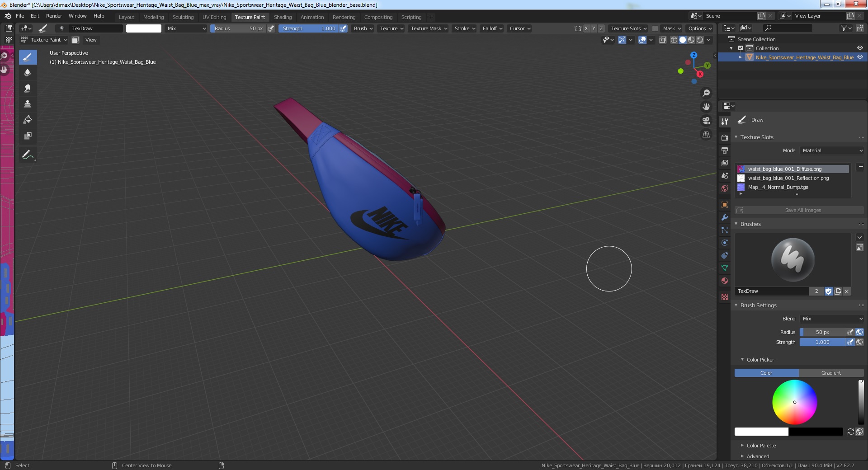The width and height of the screenshot is (868, 470).
Task: Open the Texture Paint mode dropdown
Action: [x=44, y=40]
